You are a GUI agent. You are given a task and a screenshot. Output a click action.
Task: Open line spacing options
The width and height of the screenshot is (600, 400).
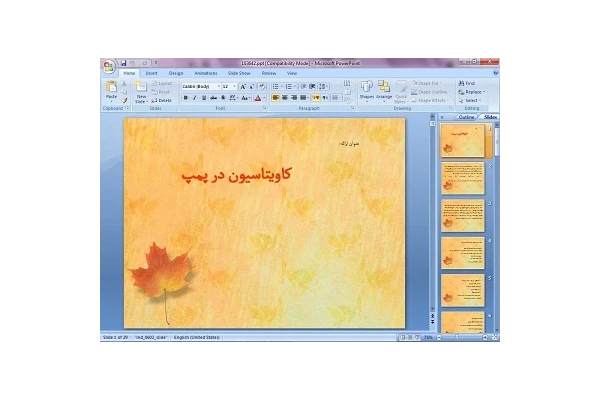click(323, 87)
